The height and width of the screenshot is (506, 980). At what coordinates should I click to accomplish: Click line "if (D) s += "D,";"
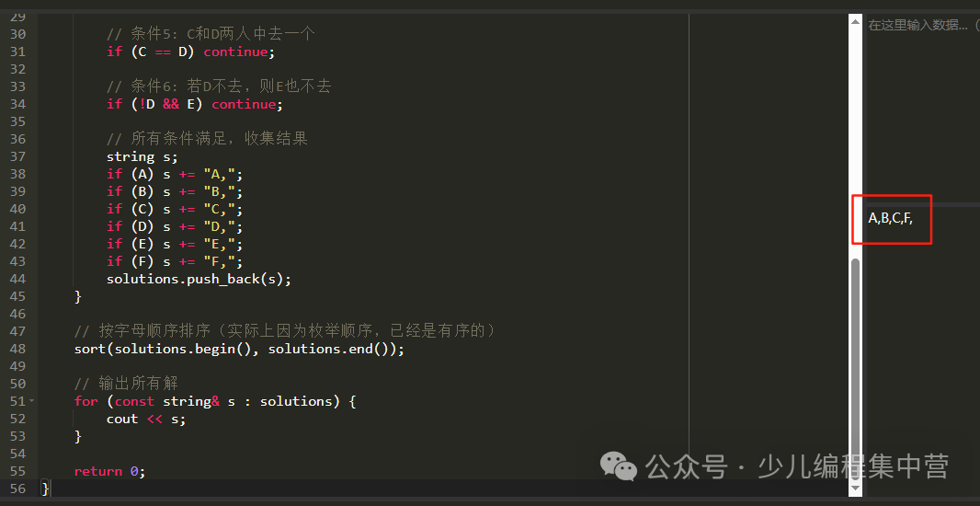click(x=175, y=226)
